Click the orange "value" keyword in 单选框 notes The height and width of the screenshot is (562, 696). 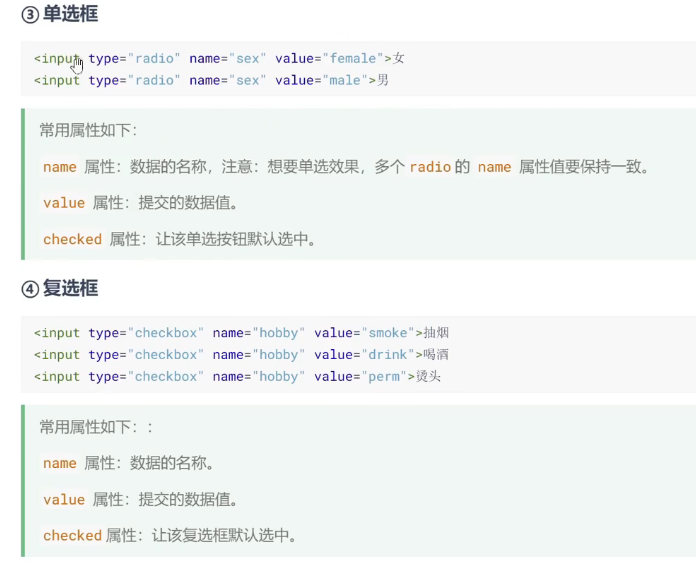point(64,203)
